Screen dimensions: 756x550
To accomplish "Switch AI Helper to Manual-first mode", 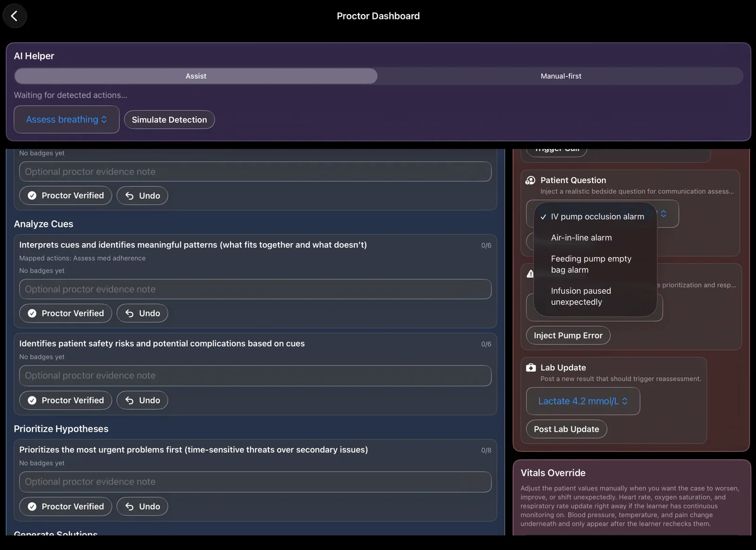I will [x=561, y=76].
